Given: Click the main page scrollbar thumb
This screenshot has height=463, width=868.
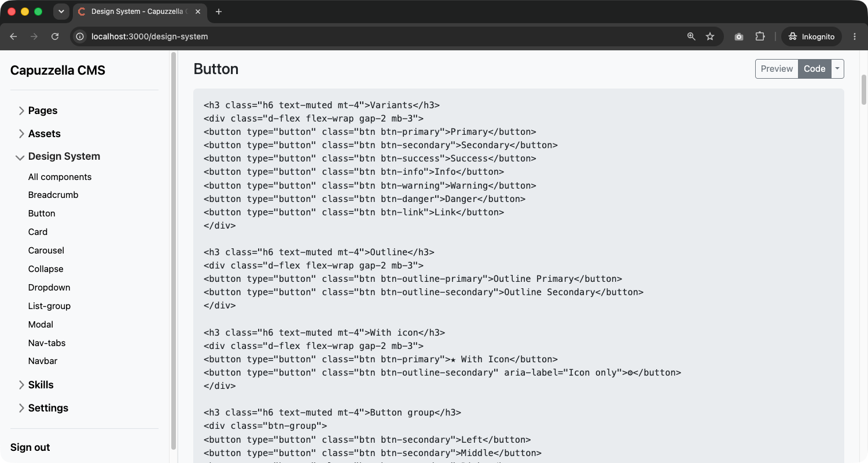Looking at the screenshot, I should tap(864, 89).
